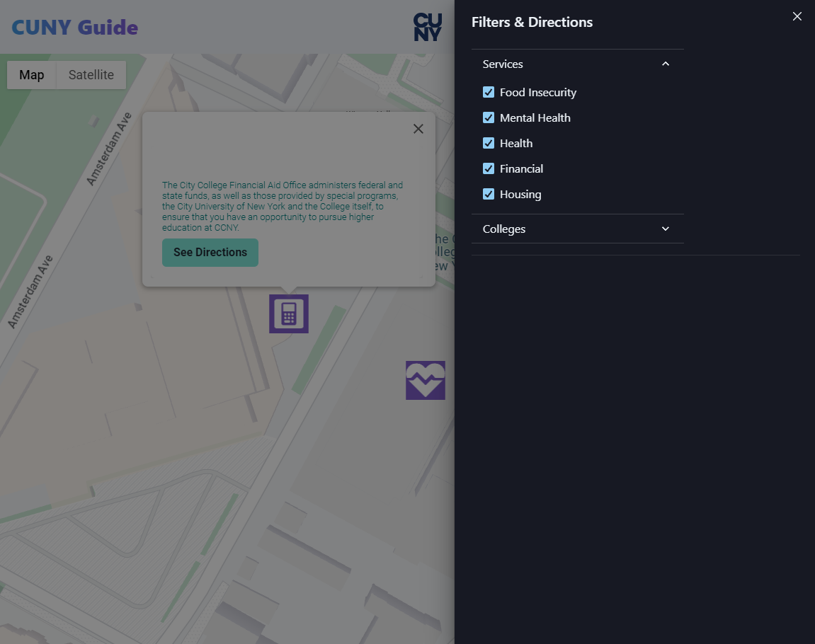Close the Financial Aid info popup
The height and width of the screenshot is (644, 815).
[x=418, y=129]
